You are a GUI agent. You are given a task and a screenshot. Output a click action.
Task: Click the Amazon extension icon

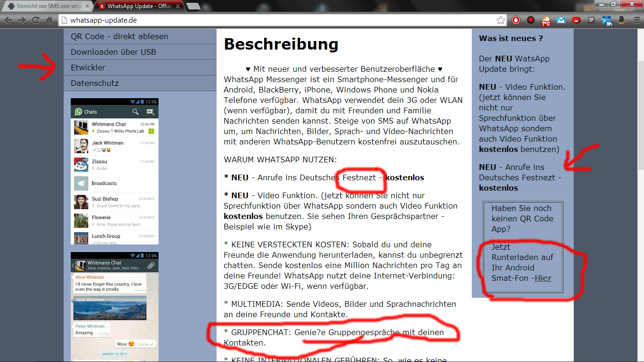[621, 20]
